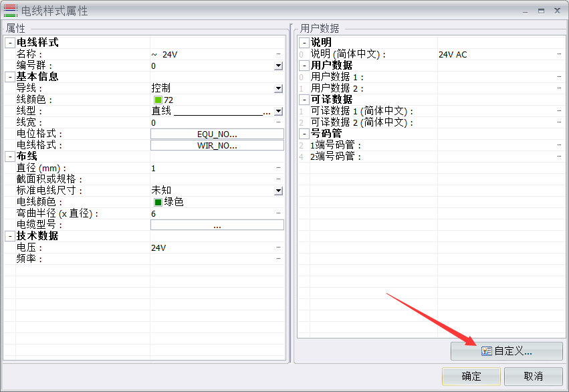The width and height of the screenshot is (569, 392).
Task: Click the EQU_NO... 电位格式 button
Action: tap(217, 134)
